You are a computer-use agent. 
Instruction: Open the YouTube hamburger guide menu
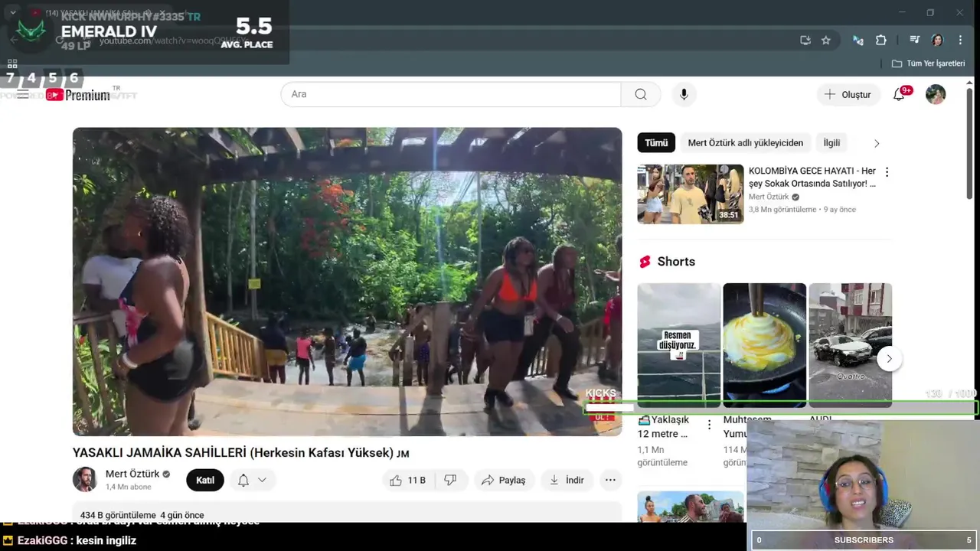[x=23, y=94]
